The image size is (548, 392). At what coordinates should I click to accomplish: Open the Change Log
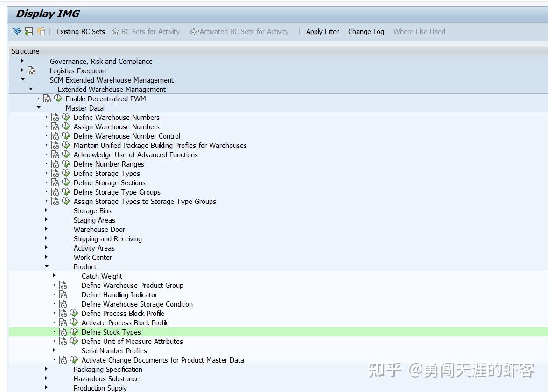tap(366, 31)
